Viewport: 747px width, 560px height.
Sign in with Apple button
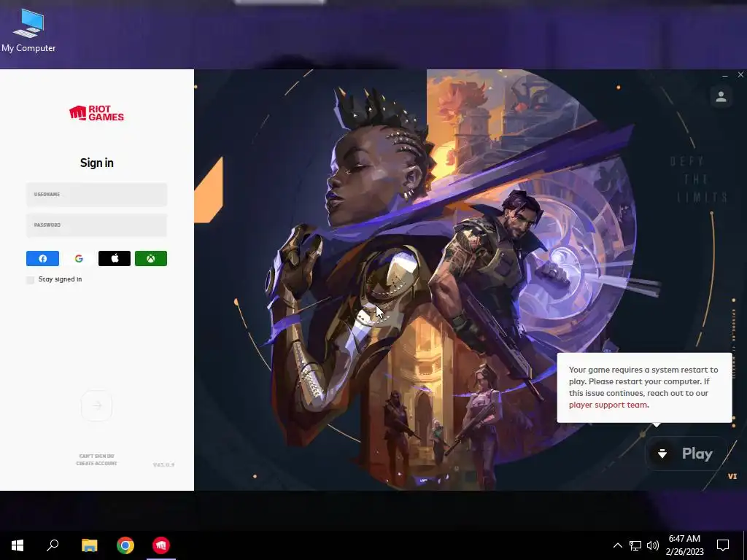115,259
